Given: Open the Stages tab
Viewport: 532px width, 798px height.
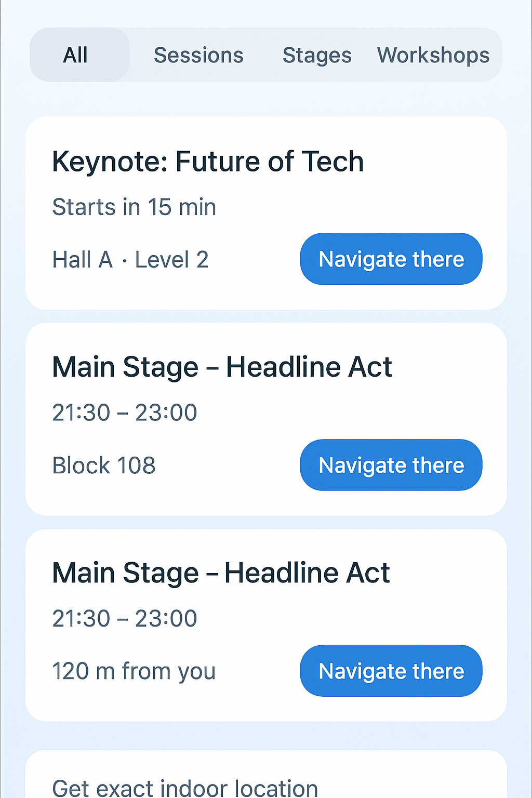Looking at the screenshot, I should coord(317,55).
